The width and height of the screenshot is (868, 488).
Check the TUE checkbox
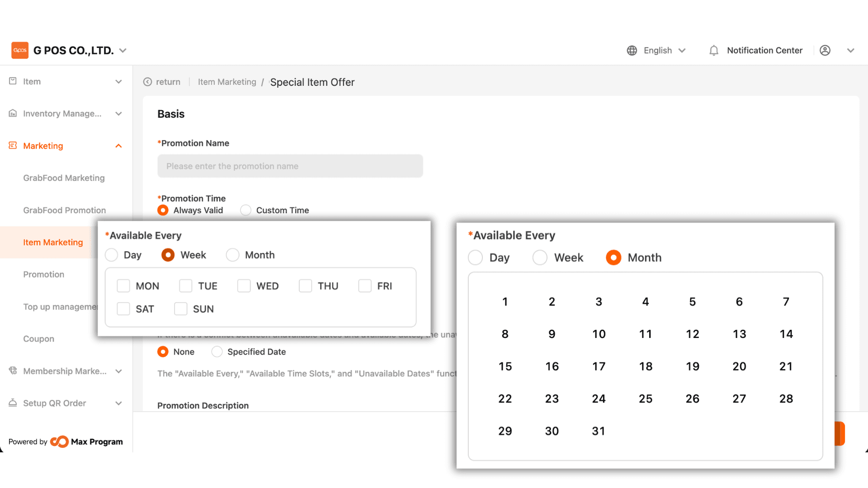click(185, 286)
